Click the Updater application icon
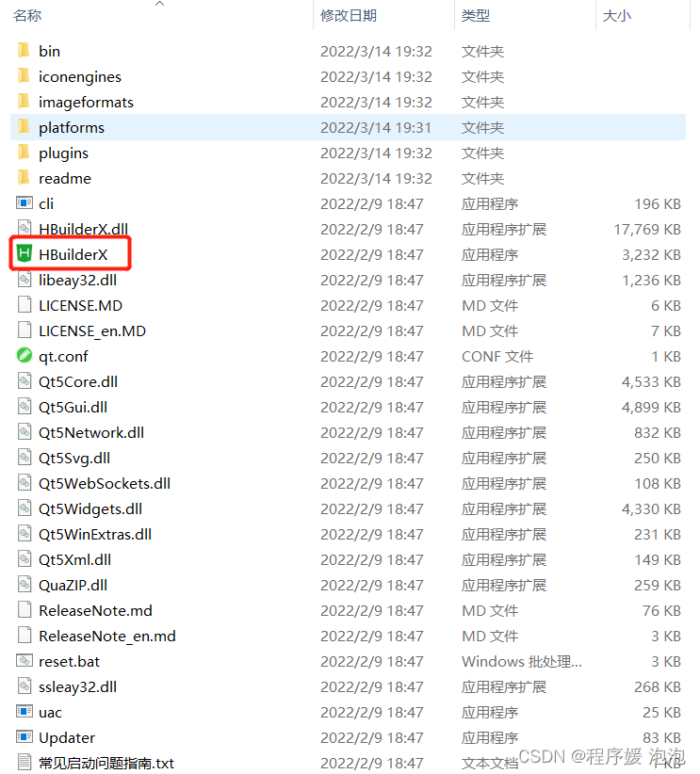Image resolution: width=700 pixels, height=774 pixels. [24, 737]
